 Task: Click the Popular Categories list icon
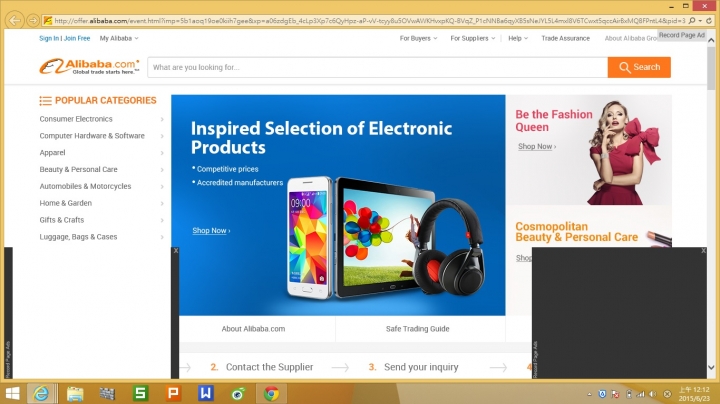click(x=45, y=101)
